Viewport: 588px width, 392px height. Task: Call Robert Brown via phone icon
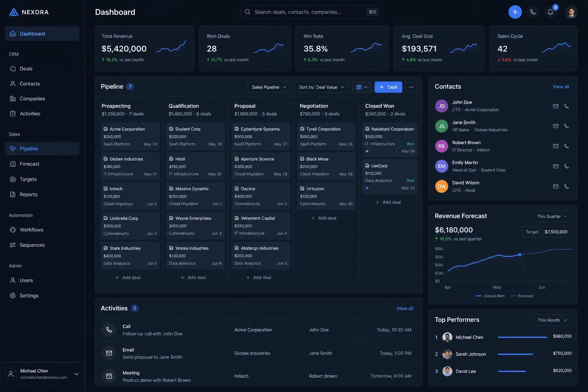click(566, 146)
